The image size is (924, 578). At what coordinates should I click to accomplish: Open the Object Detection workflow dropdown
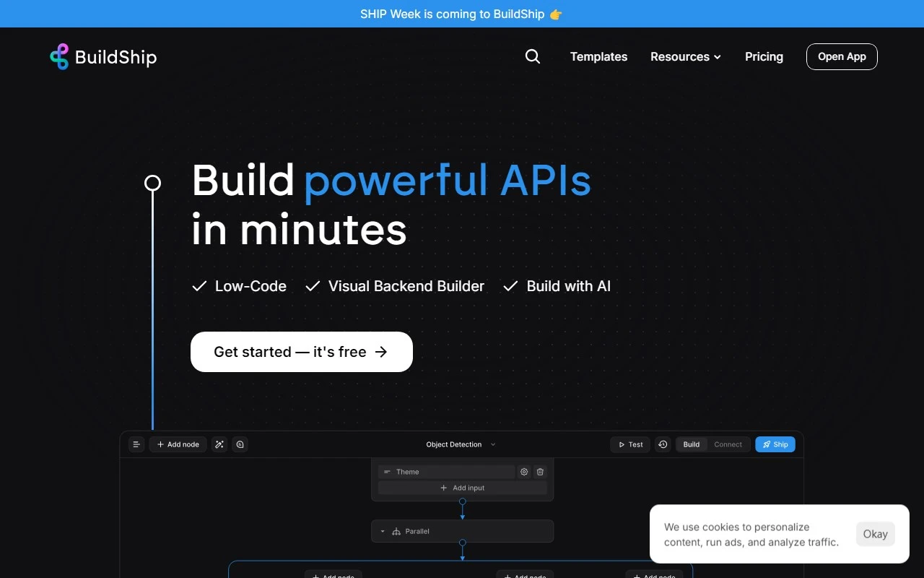click(461, 444)
